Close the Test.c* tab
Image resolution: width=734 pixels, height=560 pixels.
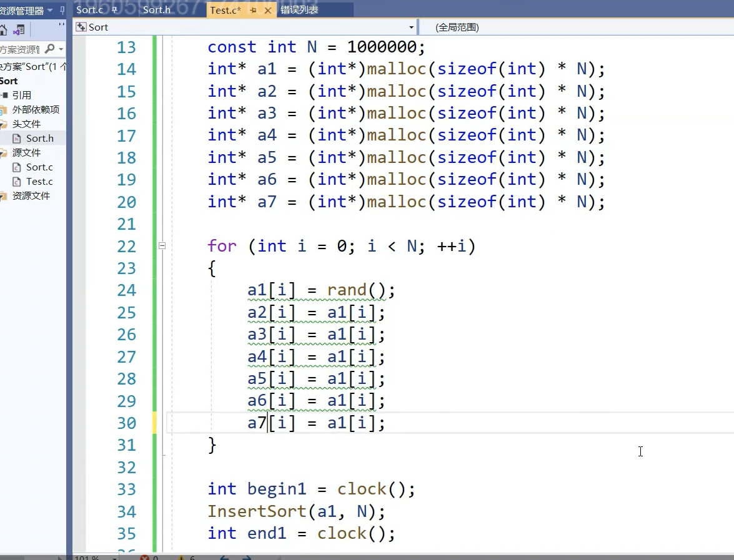(x=268, y=10)
